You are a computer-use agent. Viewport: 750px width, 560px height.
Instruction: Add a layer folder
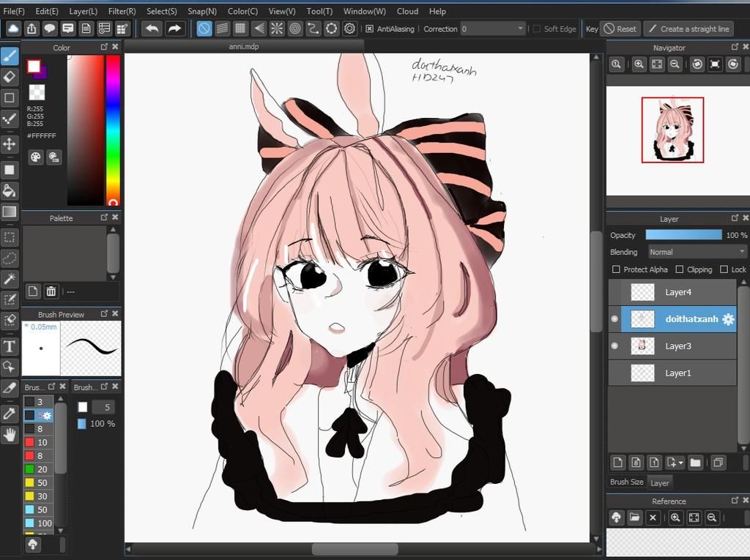[696, 463]
